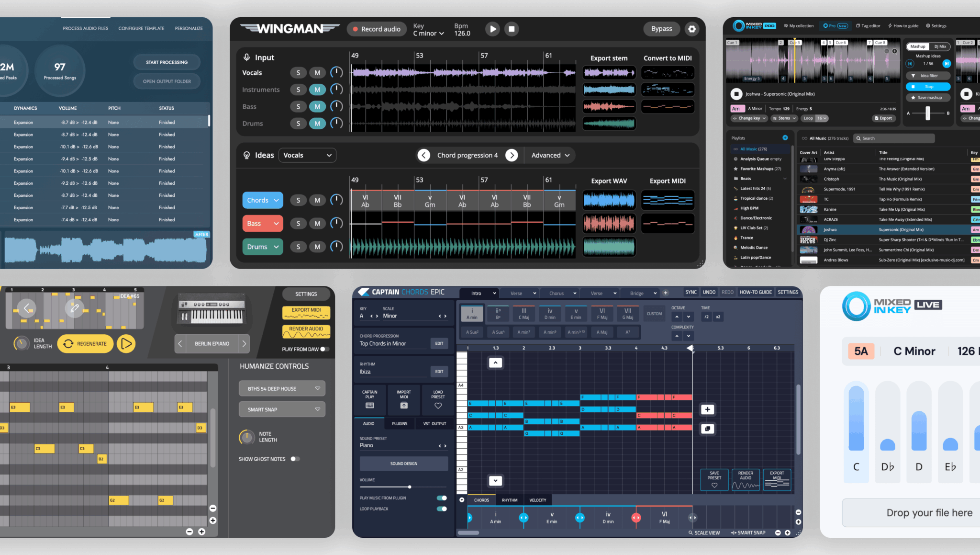This screenshot has height=555, width=980.
Task: Open Drums idea track dropdown
Action: pyautogui.click(x=263, y=247)
